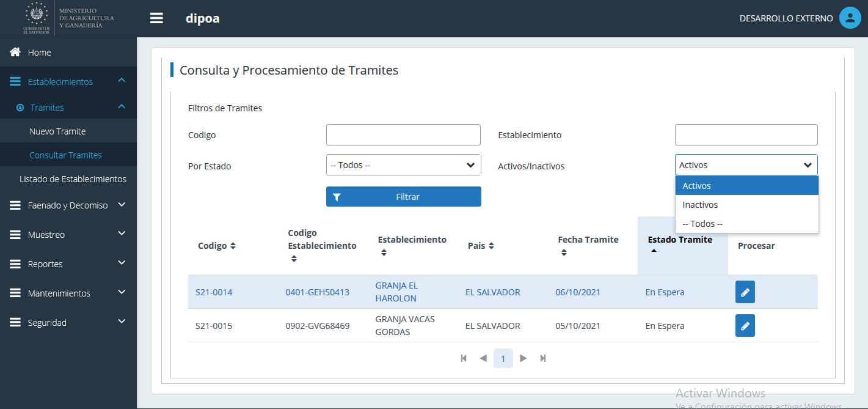Click 0401-GEH50413 establishment code
This screenshot has height=409, width=868.
click(318, 292)
